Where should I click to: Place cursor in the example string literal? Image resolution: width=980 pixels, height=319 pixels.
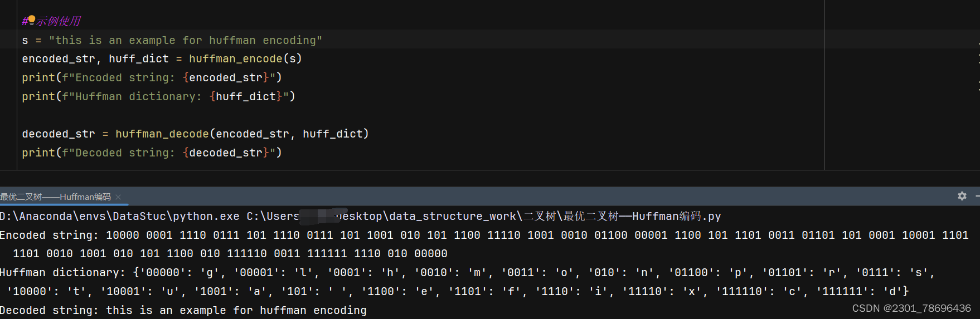(x=186, y=40)
